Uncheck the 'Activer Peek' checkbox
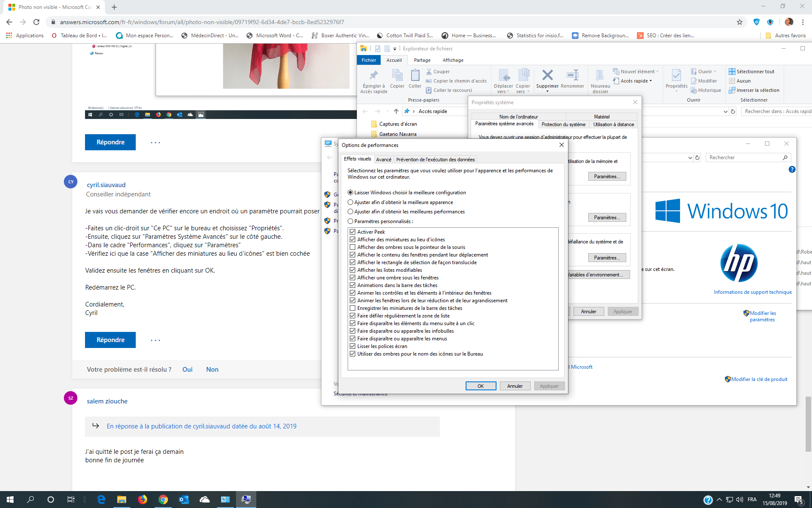The image size is (812, 508). (352, 232)
